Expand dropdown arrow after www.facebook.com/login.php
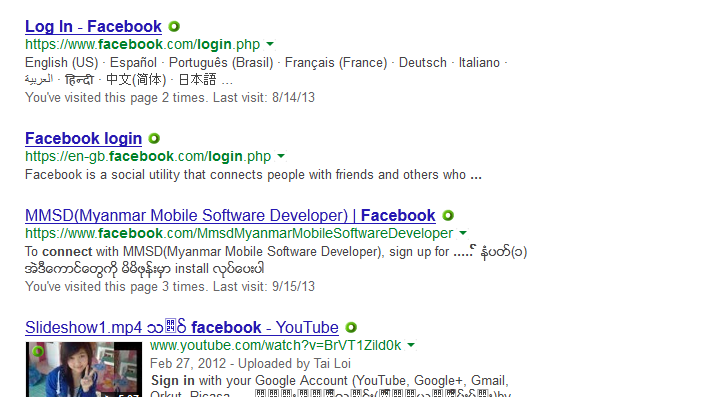Image resolution: width=715 pixels, height=397 pixels. click(270, 44)
